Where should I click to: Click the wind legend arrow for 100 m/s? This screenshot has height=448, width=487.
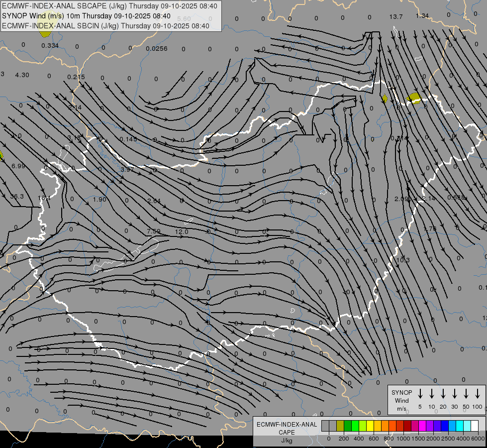pos(478,394)
